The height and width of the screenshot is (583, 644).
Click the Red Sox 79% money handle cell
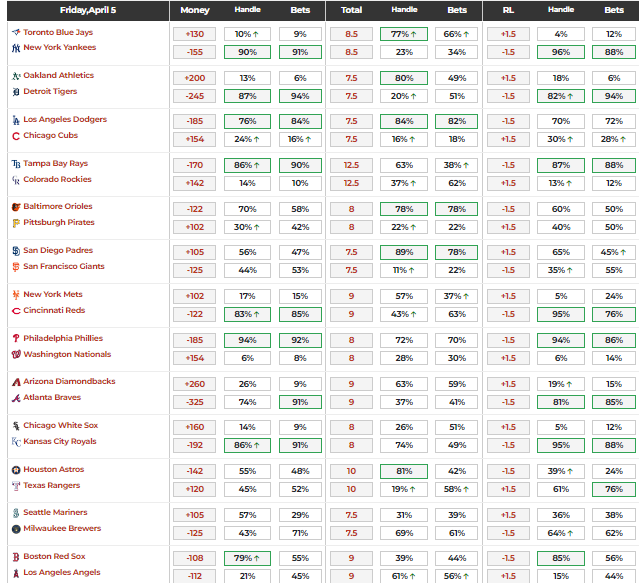point(247,558)
